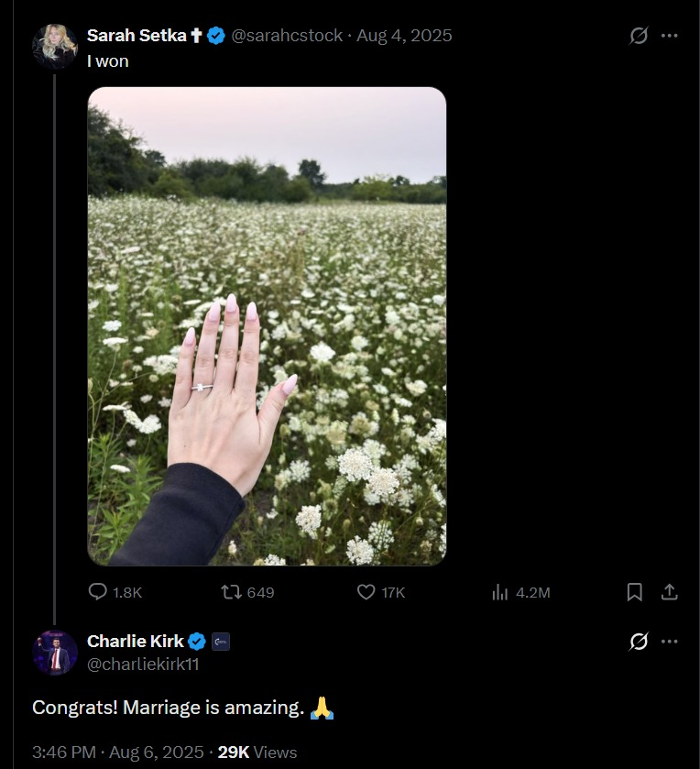Click the 3:46 PM Aug 6, 2025 timestamp
700x769 pixels.
[117, 752]
